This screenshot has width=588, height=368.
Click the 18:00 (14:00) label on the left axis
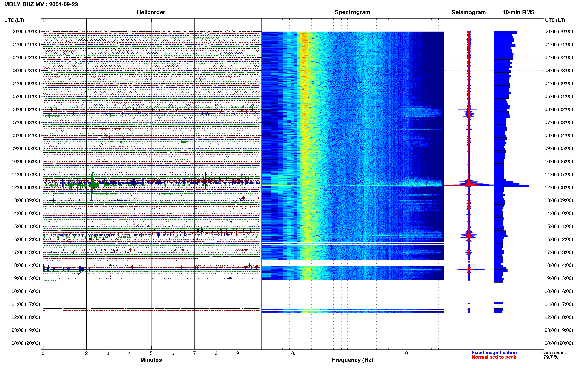[x=26, y=265]
